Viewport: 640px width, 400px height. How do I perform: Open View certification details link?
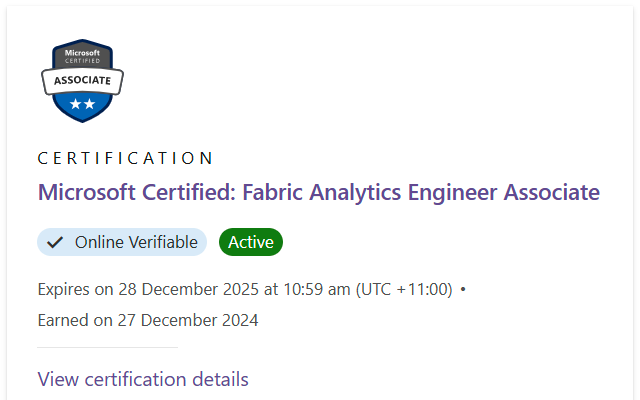point(143,379)
